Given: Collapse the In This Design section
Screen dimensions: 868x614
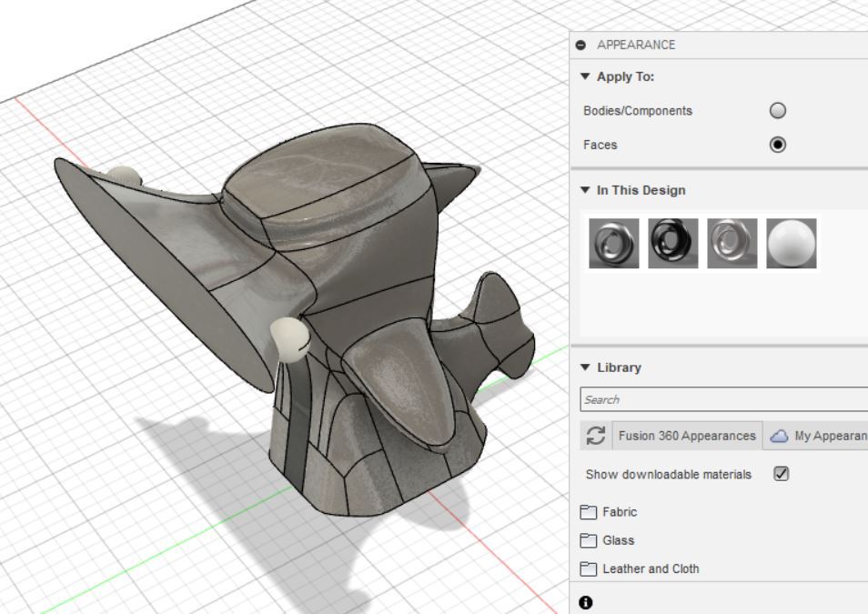Looking at the screenshot, I should pos(585,190).
